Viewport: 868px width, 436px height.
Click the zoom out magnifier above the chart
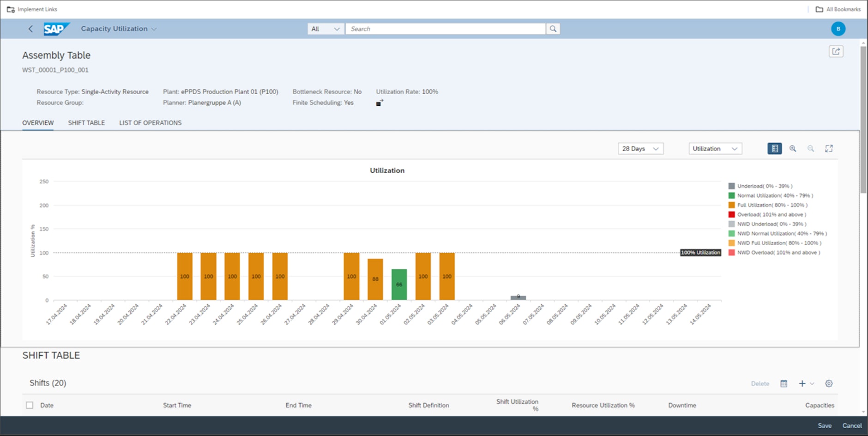pyautogui.click(x=811, y=148)
